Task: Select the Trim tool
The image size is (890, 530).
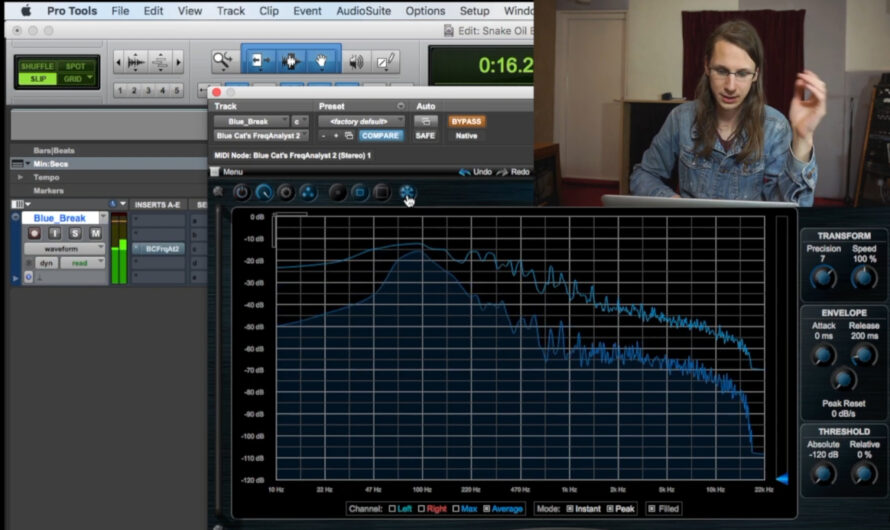Action: pos(261,61)
